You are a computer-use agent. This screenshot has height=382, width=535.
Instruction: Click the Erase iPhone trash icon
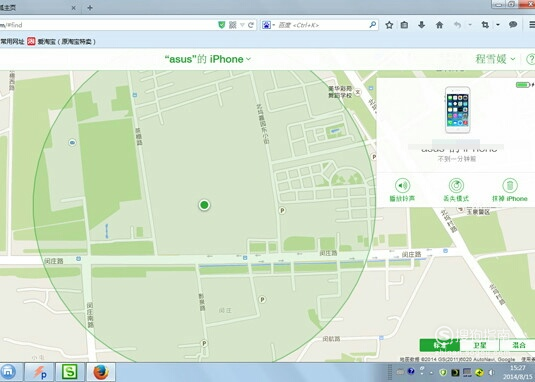(510, 186)
